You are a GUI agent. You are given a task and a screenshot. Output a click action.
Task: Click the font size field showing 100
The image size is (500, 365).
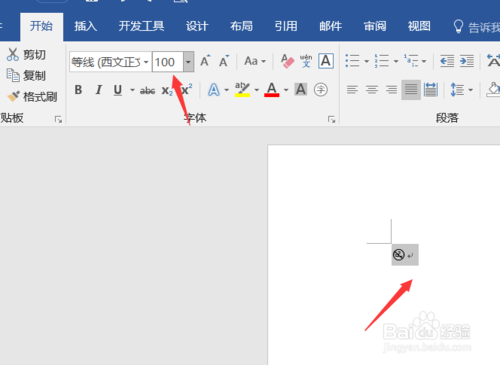168,62
